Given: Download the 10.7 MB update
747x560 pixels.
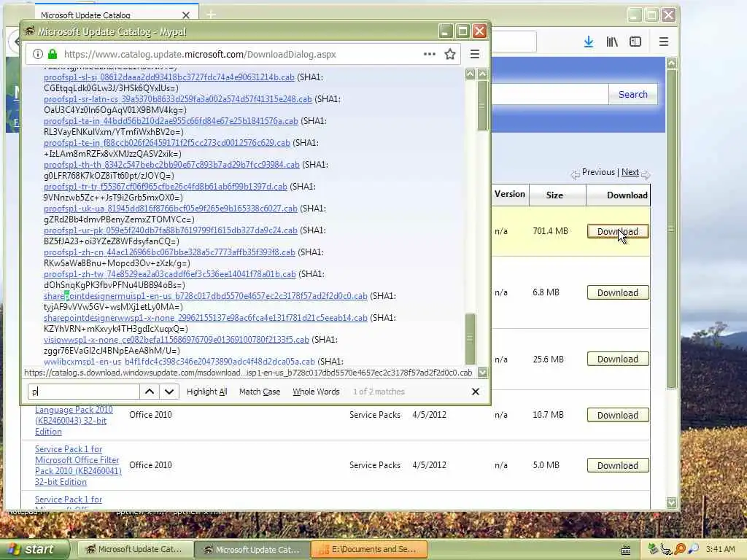Looking at the screenshot, I should (x=617, y=415).
